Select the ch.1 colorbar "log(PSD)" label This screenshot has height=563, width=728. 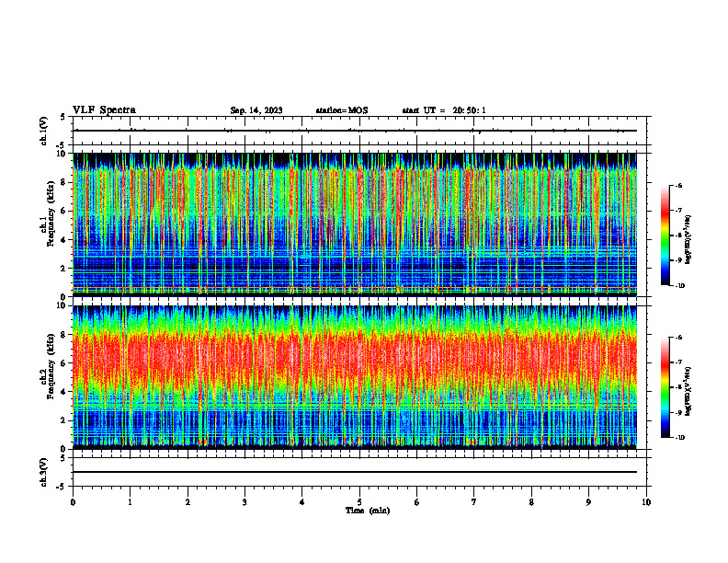coord(688,240)
